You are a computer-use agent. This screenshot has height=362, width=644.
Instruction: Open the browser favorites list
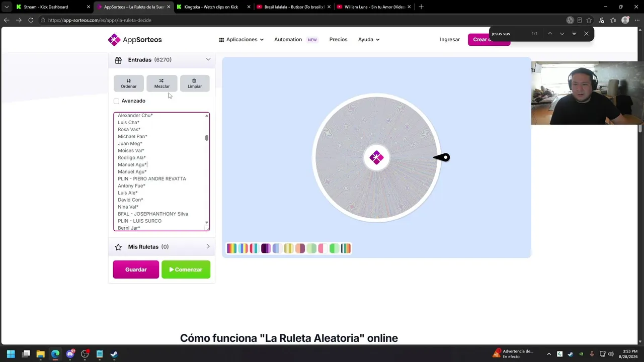tap(613, 20)
